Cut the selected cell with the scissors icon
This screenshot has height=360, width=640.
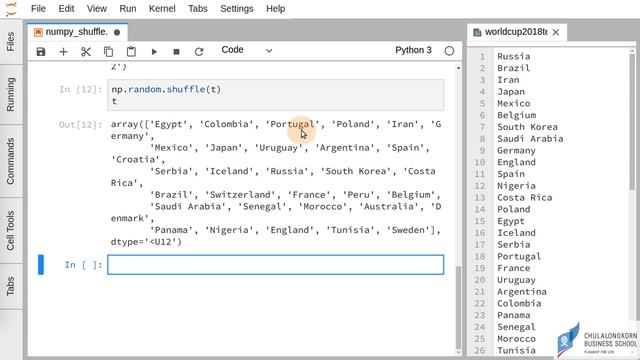86,52
